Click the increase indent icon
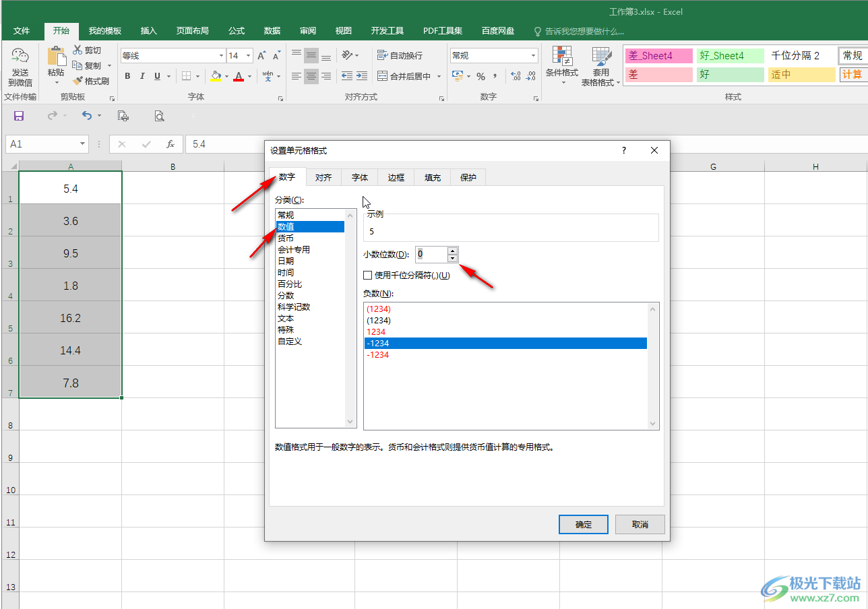This screenshot has width=868, height=609. (362, 77)
